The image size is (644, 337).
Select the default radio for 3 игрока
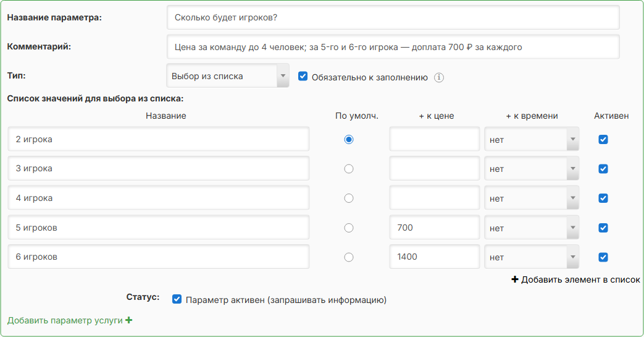(x=349, y=169)
